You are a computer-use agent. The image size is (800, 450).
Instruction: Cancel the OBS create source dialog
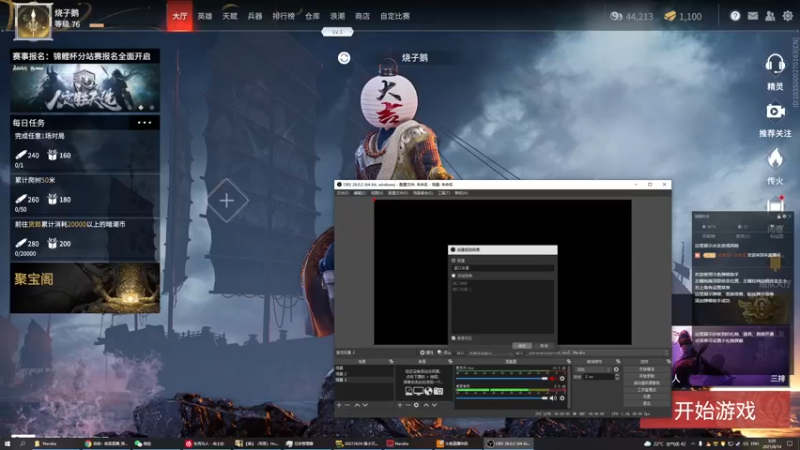[x=544, y=345]
